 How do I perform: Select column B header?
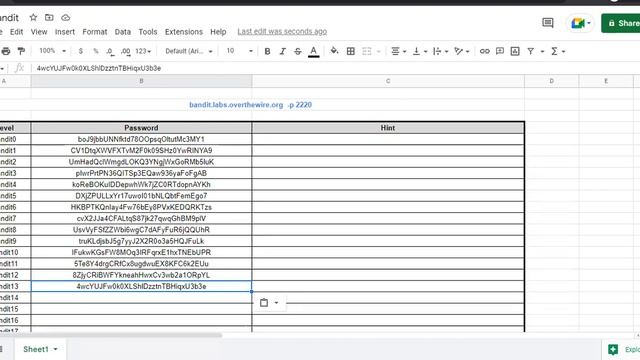tap(141, 81)
